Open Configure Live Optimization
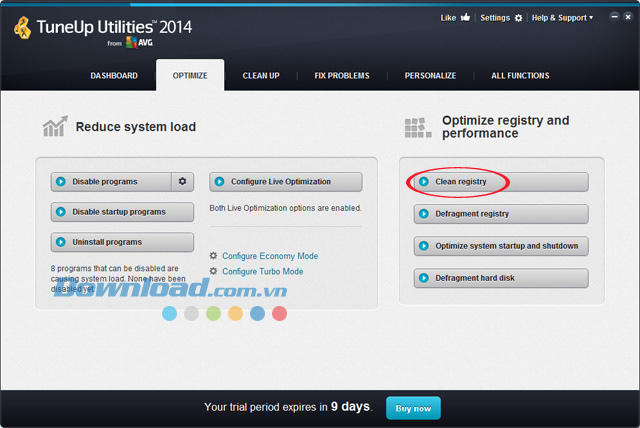Screen dimensions: 640x428 point(286,182)
